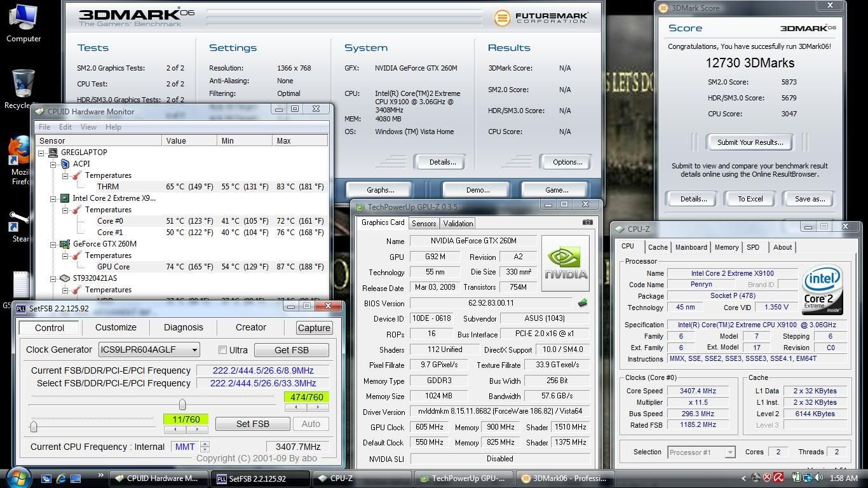
Task: Click the 3DMark Score window title icon
Action: (x=663, y=8)
